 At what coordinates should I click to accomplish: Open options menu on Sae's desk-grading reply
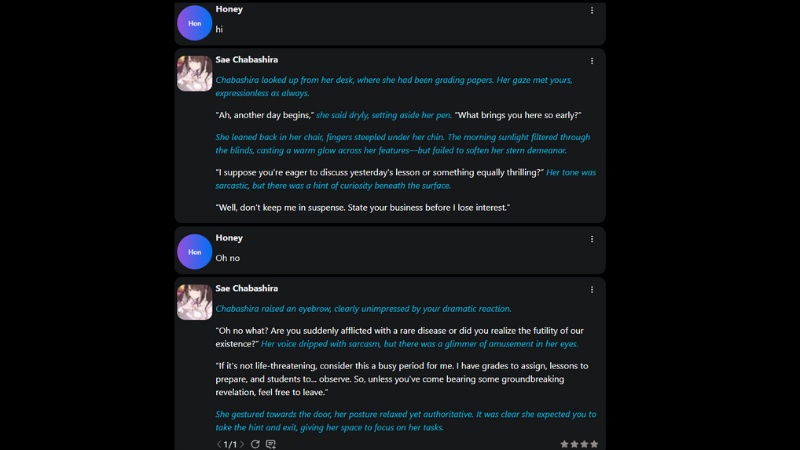592,60
